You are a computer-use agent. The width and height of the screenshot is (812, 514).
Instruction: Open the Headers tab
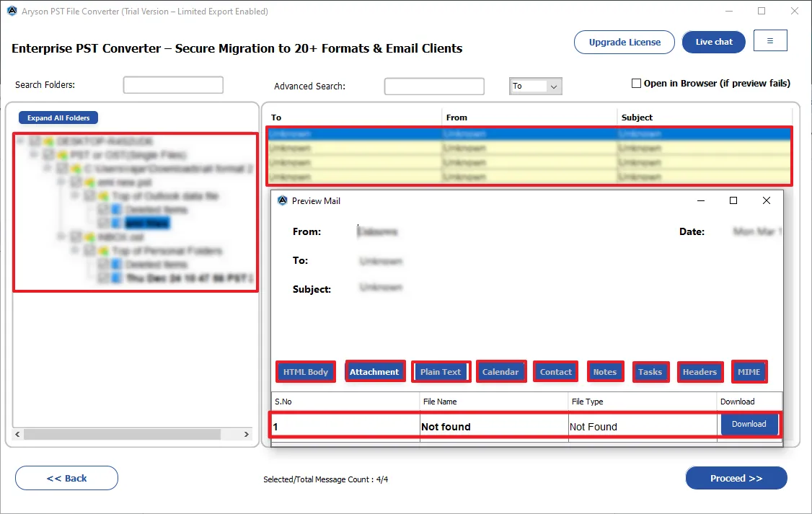pyautogui.click(x=700, y=372)
